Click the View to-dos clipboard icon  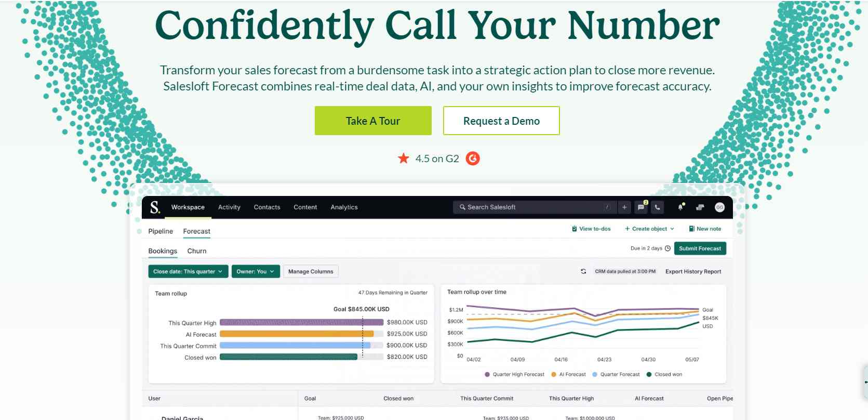coord(575,229)
